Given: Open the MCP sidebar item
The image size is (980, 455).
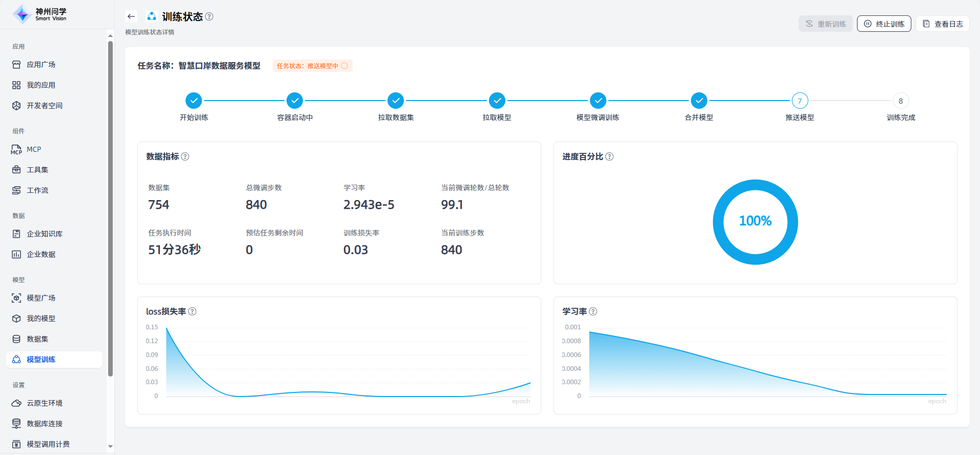Looking at the screenshot, I should tap(34, 149).
